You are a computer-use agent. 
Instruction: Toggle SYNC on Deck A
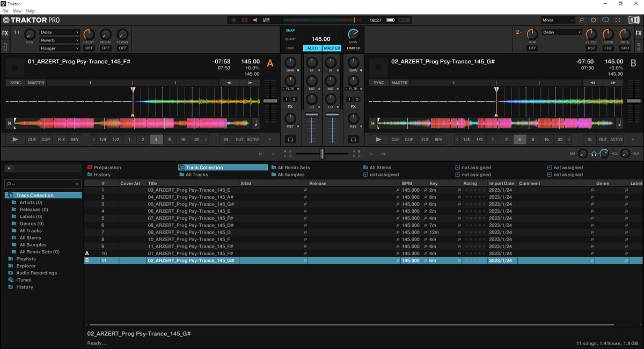16,83
